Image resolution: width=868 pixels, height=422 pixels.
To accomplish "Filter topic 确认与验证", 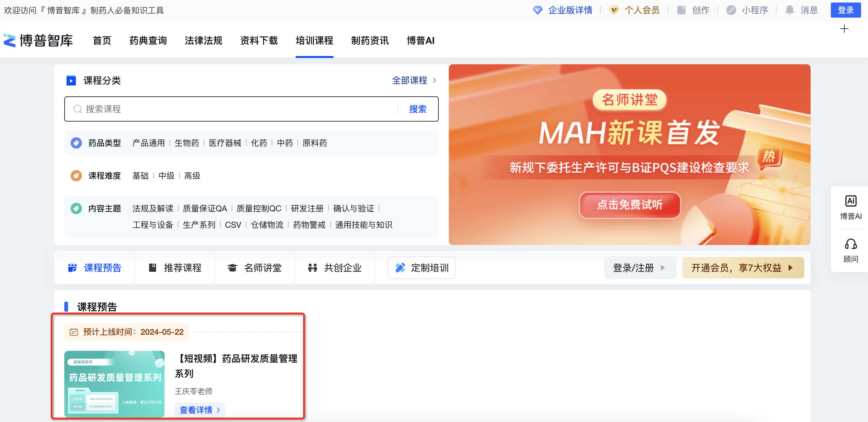I will [353, 208].
